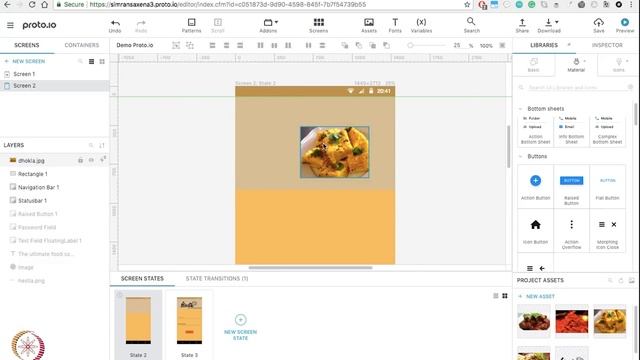Select the Action Overflow library item
Viewport: 640px width, 360px height.
pyautogui.click(x=571, y=231)
